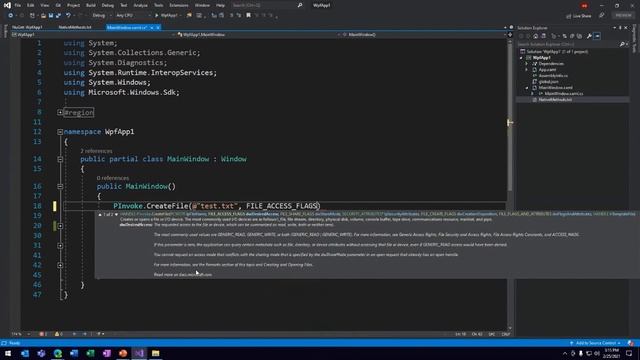The height and width of the screenshot is (360, 640).
Task: Click the Open File folder icon
Action: (x=43, y=16)
